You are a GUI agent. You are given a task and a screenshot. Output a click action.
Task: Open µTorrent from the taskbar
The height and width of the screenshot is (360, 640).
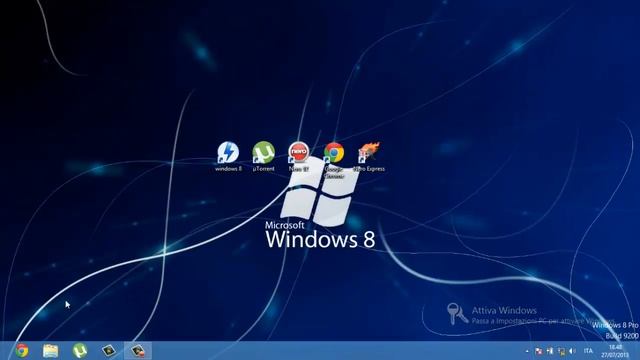point(80,351)
